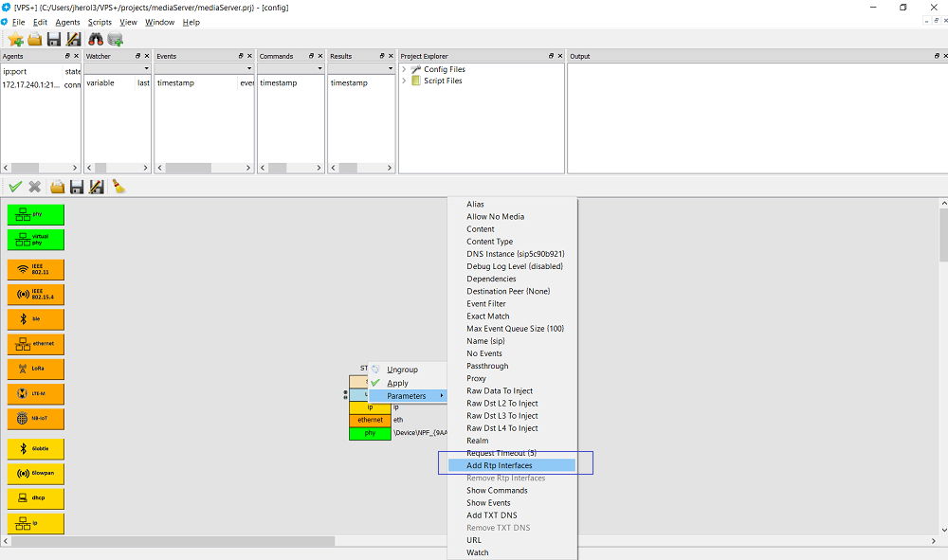Select the IEEE 802.11 layer block
Screen dimensions: 948x560
(x=36, y=270)
